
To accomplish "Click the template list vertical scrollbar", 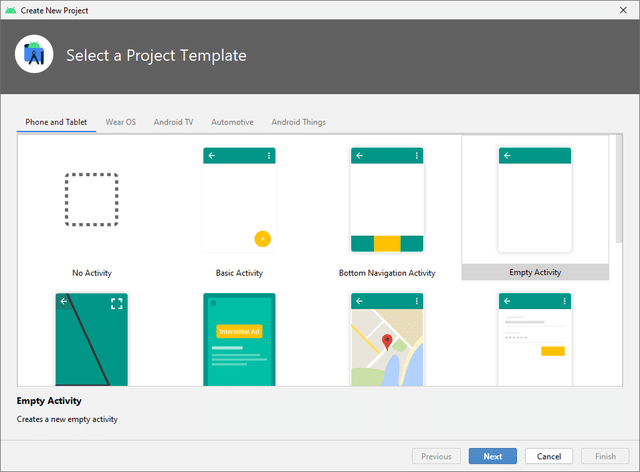I will click(x=619, y=189).
